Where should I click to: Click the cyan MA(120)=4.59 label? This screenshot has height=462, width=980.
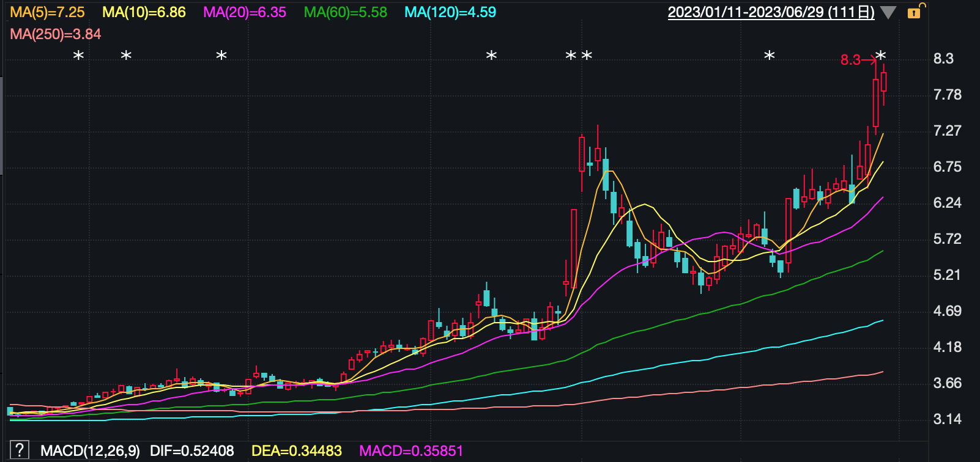pos(450,12)
